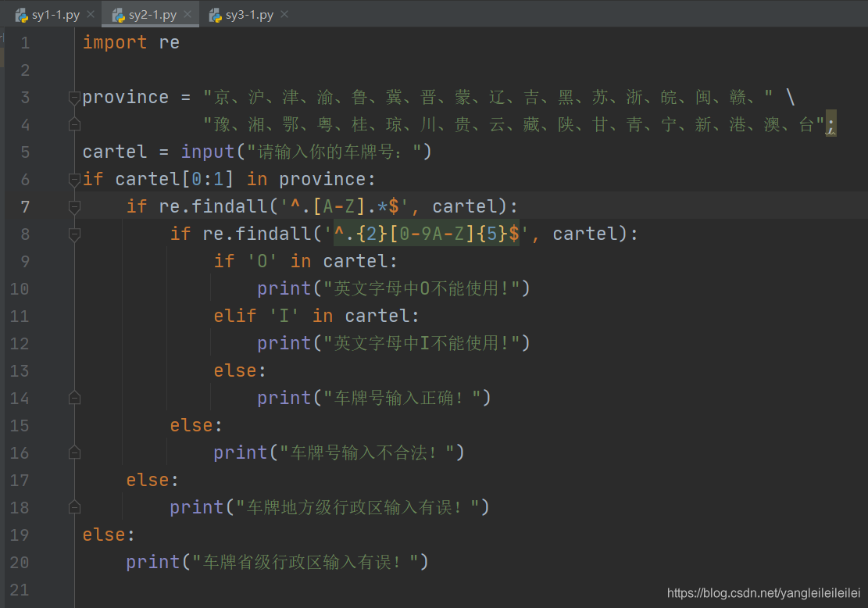Collapse the province string fold at line 3
The image size is (868, 608).
(74, 98)
